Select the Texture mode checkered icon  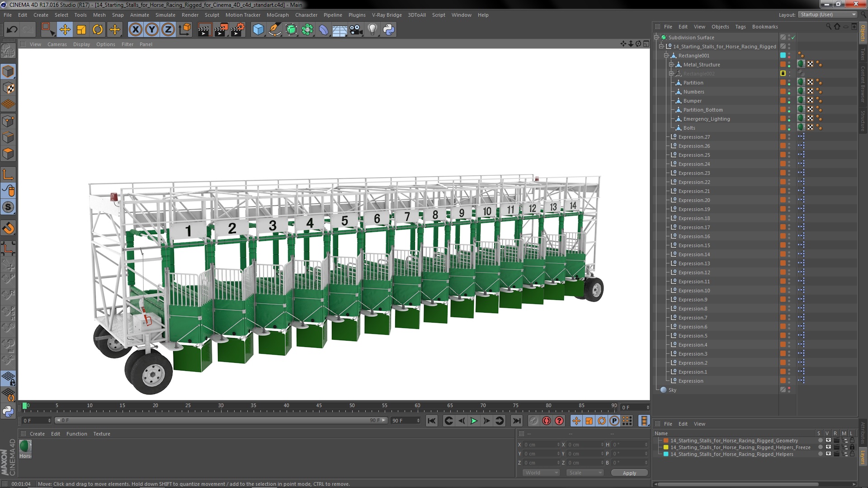tap(8, 88)
